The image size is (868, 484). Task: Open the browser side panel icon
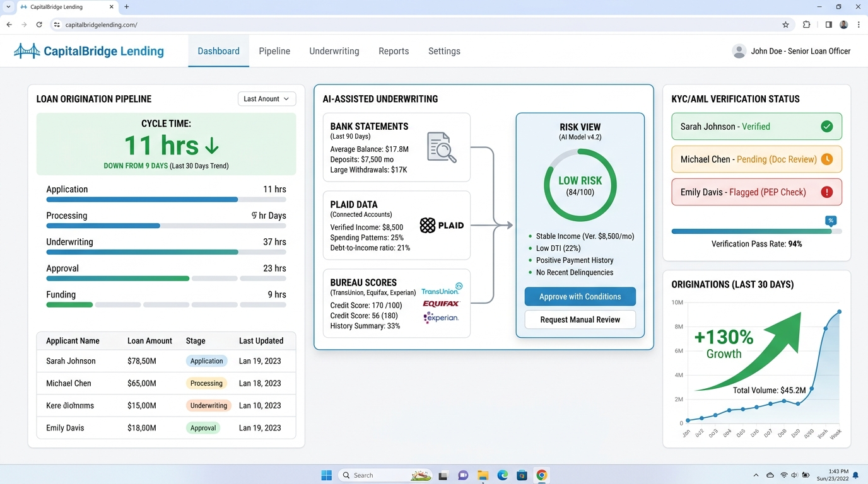[x=828, y=25]
